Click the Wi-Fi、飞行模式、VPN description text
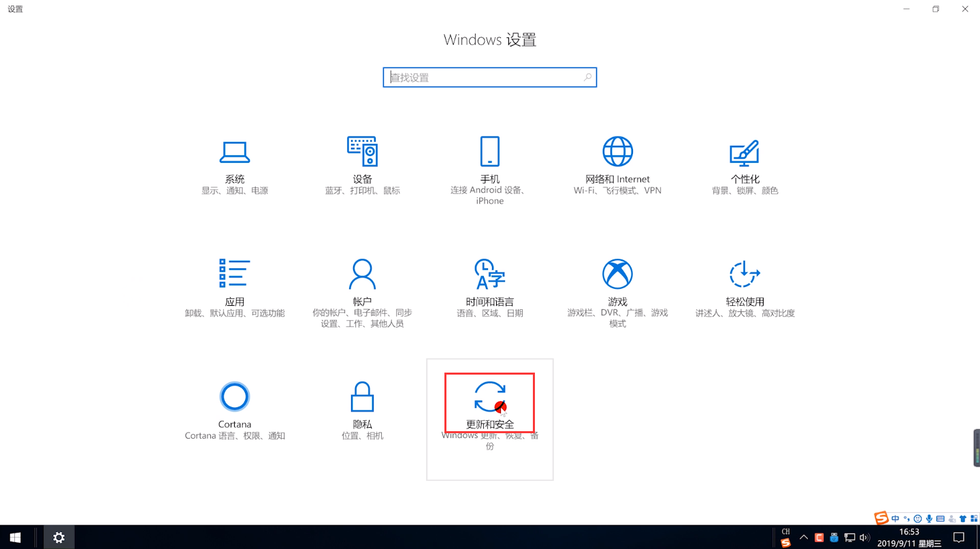 617,191
